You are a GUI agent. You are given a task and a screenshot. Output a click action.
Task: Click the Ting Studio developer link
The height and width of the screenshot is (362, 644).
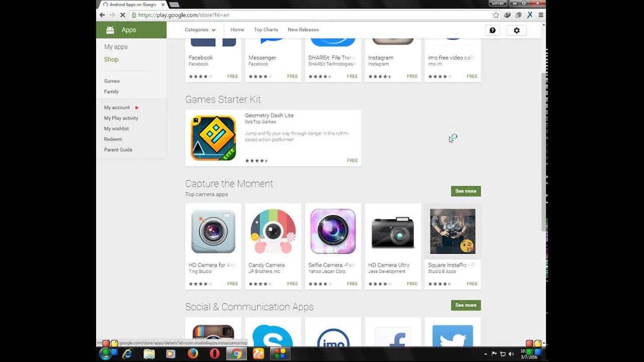tap(200, 271)
